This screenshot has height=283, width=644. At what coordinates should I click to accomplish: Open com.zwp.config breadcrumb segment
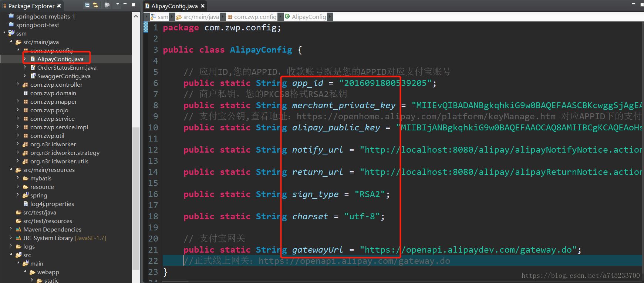(255, 17)
